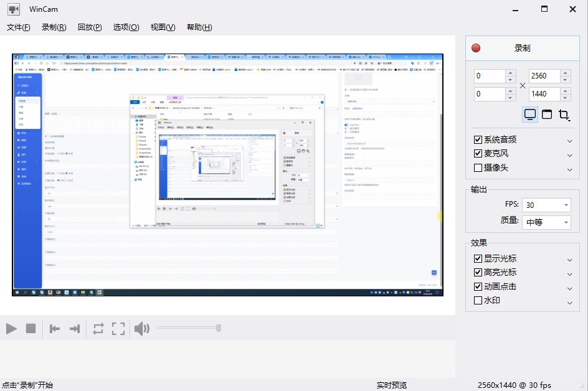Click the width 2560 input field
The height and width of the screenshot is (391, 588).
click(x=544, y=76)
